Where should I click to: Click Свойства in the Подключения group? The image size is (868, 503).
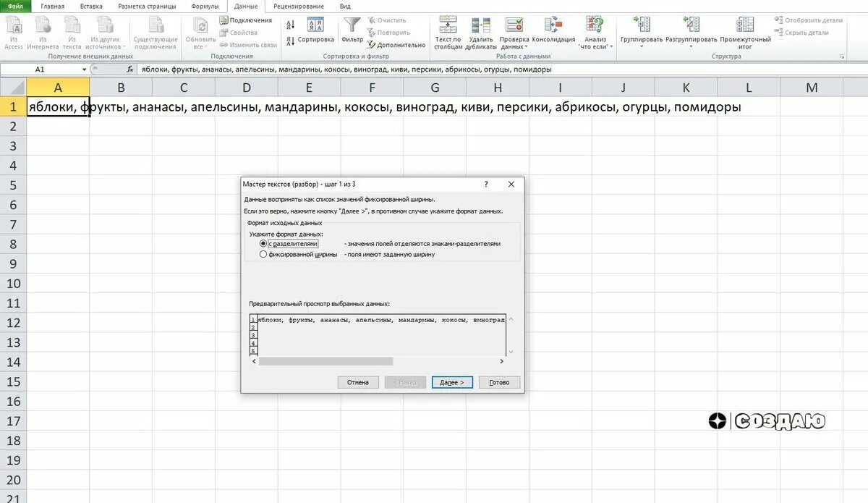[239, 33]
